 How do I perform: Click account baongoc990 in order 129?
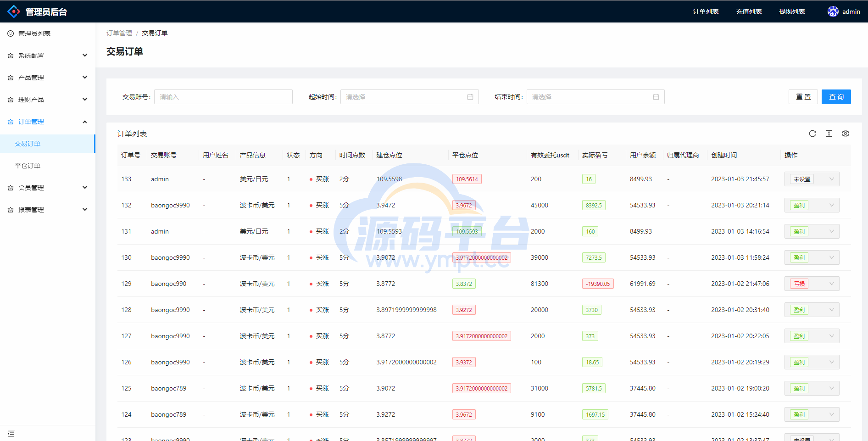point(168,284)
